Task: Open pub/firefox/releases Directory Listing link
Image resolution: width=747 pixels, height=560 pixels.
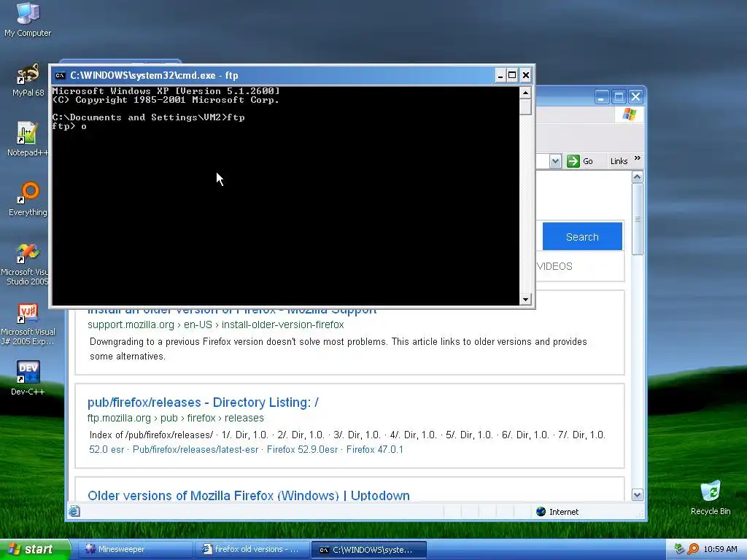Action: tap(203, 402)
